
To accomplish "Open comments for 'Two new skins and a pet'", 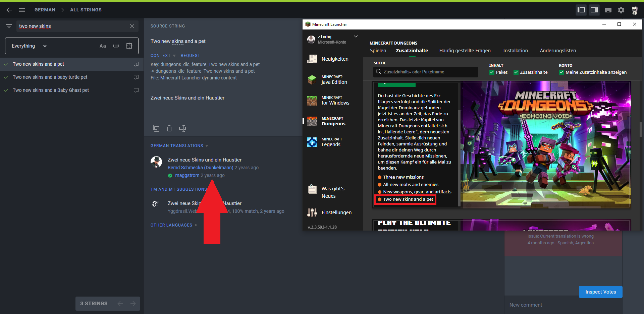I will point(136,64).
